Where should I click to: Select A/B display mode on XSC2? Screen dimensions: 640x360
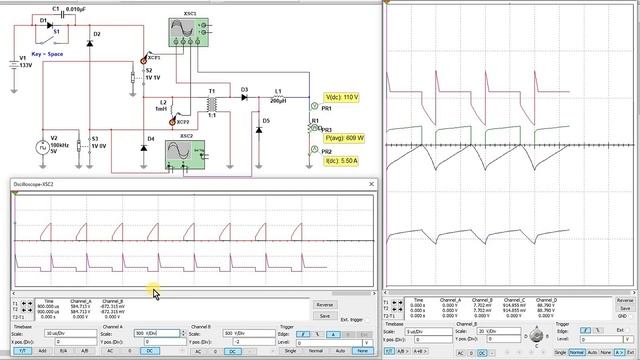[x=84, y=351]
